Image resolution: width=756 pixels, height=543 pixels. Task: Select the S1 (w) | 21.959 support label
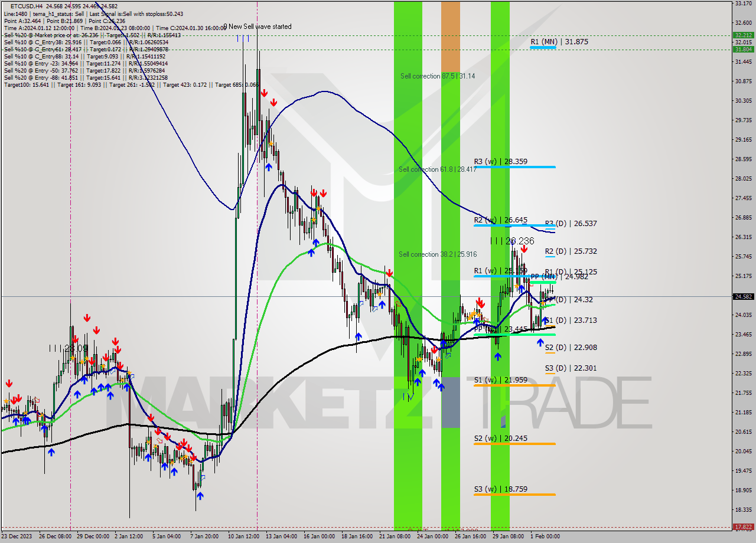pyautogui.click(x=501, y=380)
